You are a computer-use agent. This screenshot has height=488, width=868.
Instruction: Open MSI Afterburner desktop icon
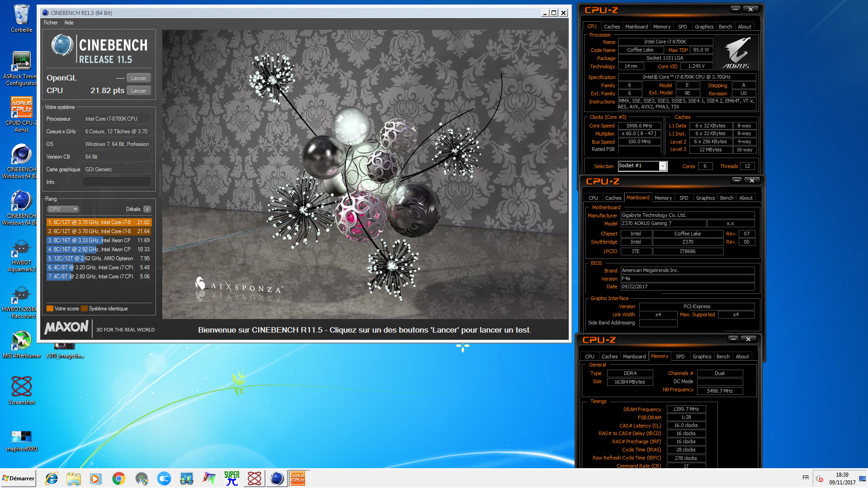[x=21, y=343]
